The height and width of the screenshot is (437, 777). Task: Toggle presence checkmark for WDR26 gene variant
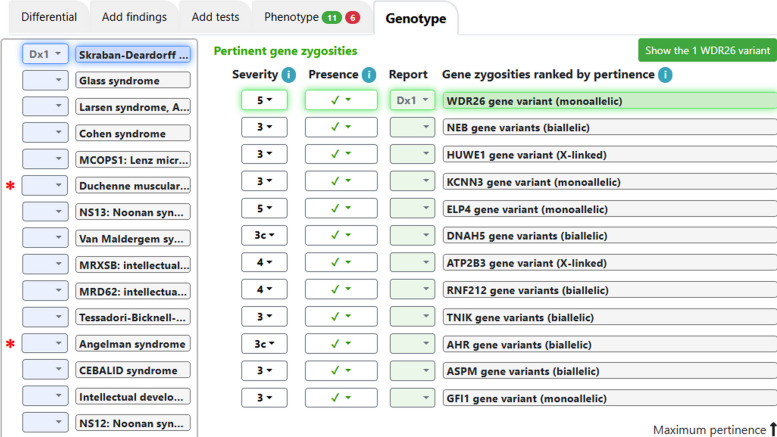coord(341,100)
